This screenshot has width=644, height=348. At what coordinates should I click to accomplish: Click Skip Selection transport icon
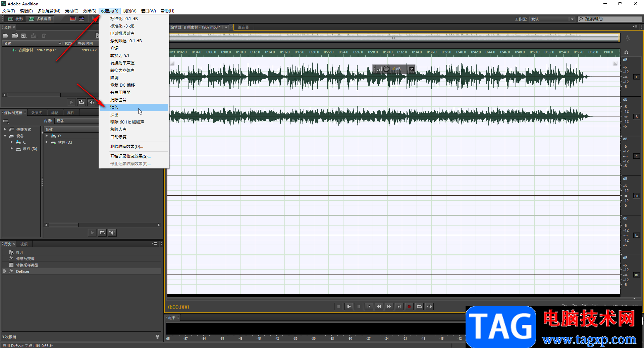pyautogui.click(x=429, y=306)
